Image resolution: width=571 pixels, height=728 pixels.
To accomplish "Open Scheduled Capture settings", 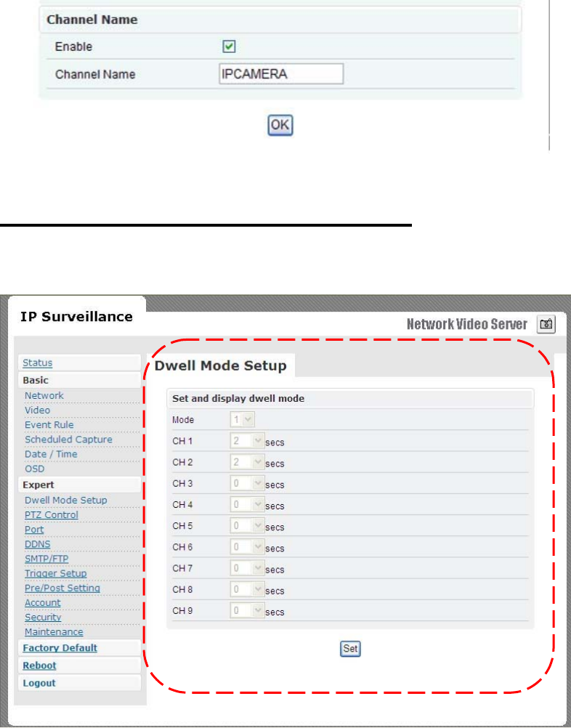I will [68, 440].
